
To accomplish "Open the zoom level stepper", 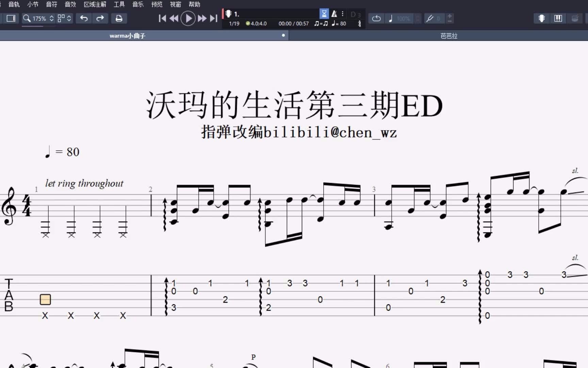I will click(x=51, y=18).
